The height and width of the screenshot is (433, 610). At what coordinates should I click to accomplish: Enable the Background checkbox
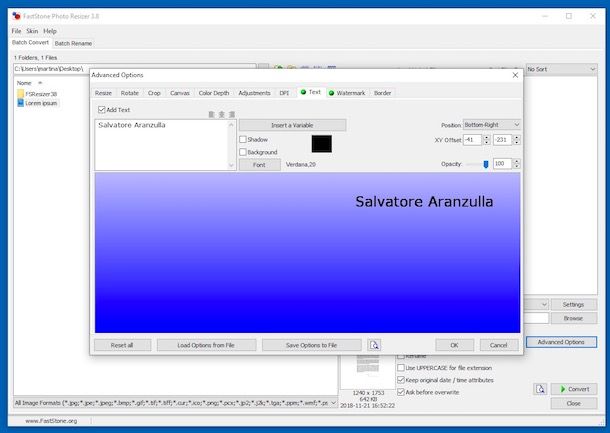(x=243, y=152)
